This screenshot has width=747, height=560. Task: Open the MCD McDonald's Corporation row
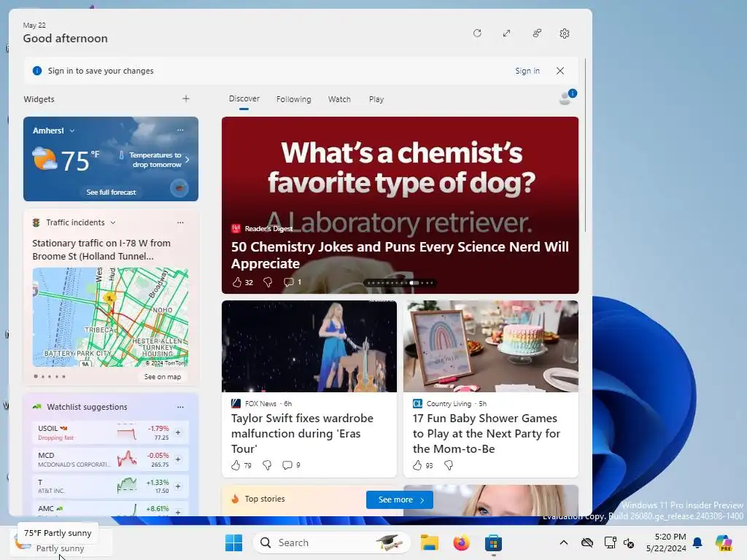click(111, 459)
